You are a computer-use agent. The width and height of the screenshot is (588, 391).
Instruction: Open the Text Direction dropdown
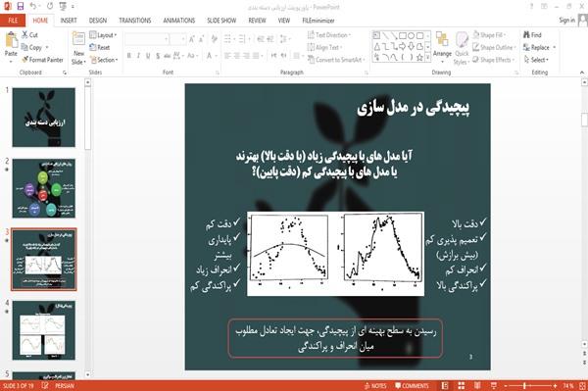[329, 35]
